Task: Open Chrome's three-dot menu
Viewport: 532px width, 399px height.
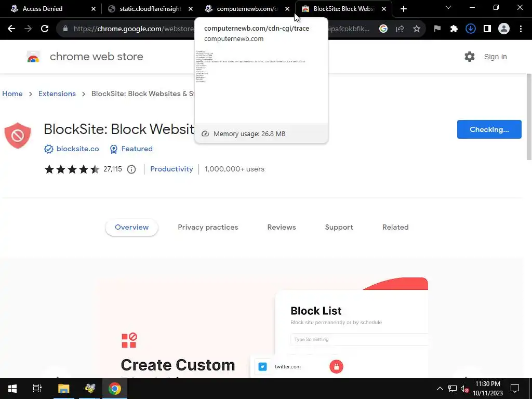Action: coord(521,29)
